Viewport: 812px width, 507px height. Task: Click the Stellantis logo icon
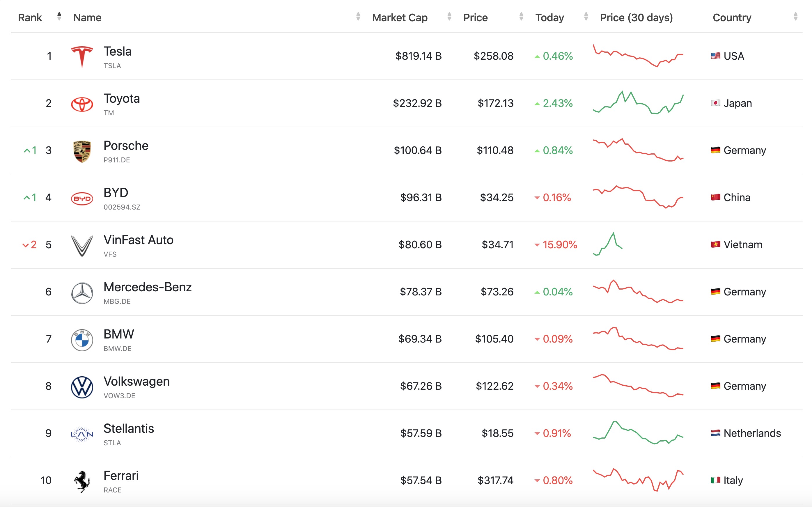(x=82, y=434)
